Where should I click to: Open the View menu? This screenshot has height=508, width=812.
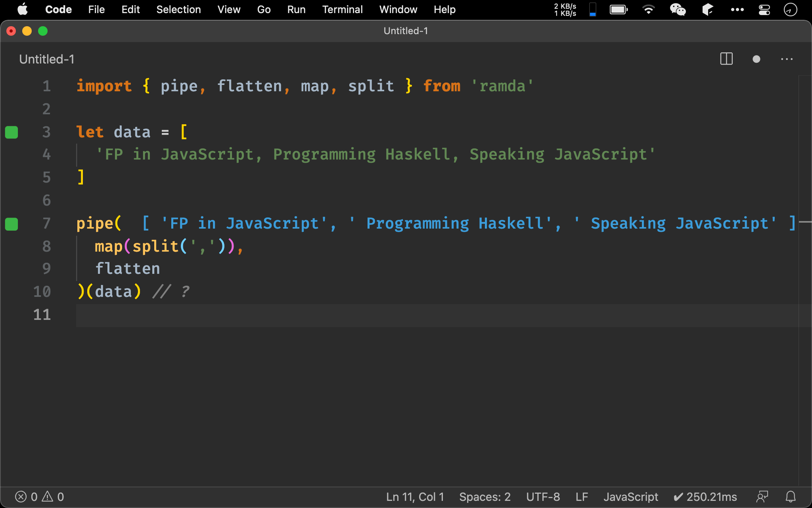[x=229, y=10]
